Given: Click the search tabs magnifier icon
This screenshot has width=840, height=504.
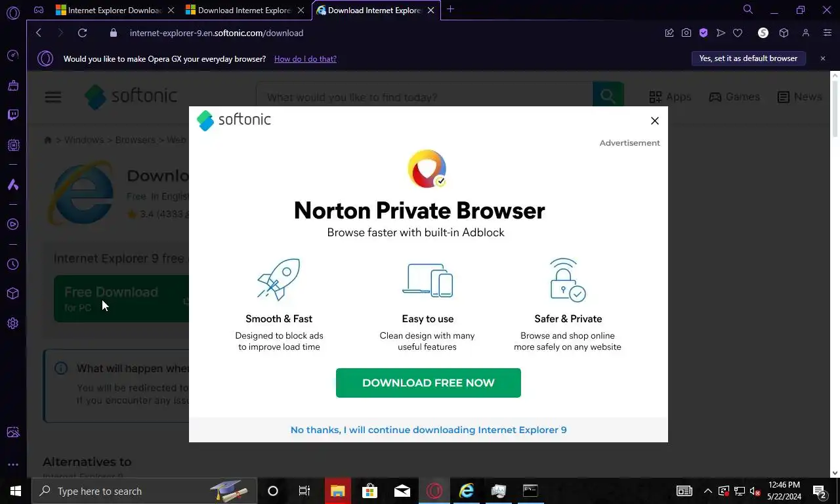Looking at the screenshot, I should click(x=747, y=10).
